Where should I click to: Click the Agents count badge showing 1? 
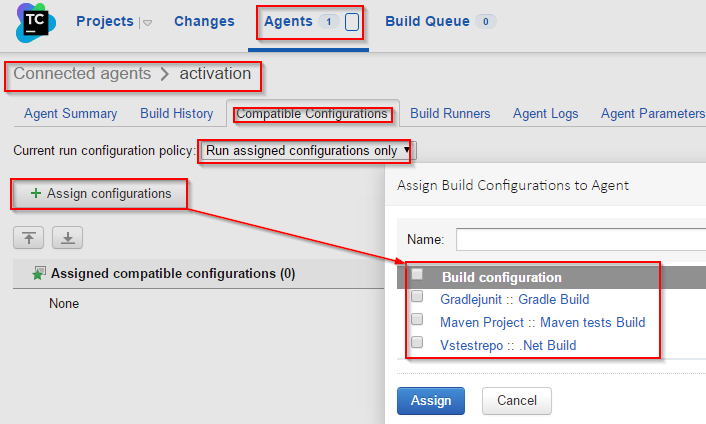[x=329, y=21]
